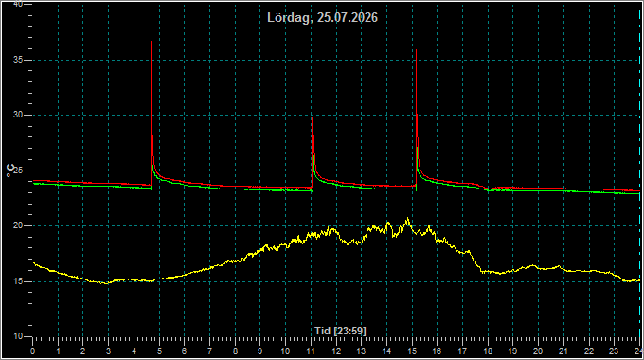Viewport: 644px width, 360px height.
Task: Click hour 9 on the time axis
Action: 260,351
